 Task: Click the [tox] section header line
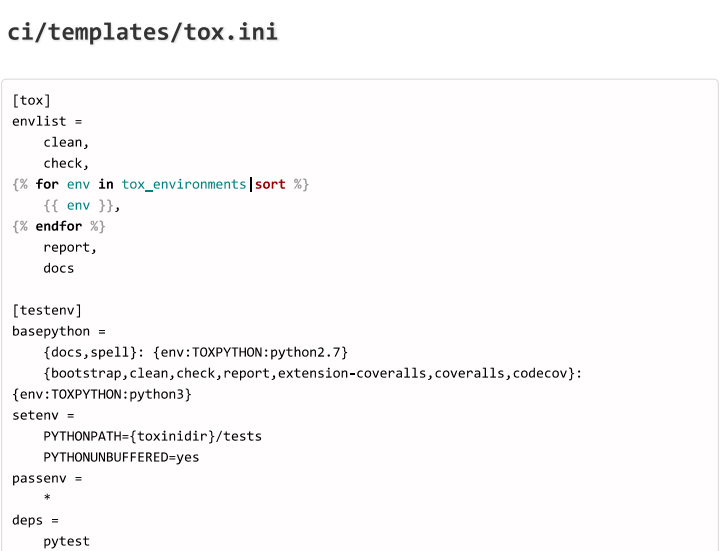coord(31,100)
